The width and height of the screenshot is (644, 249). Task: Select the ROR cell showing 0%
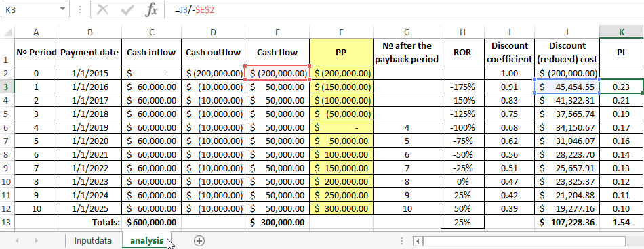463,182
